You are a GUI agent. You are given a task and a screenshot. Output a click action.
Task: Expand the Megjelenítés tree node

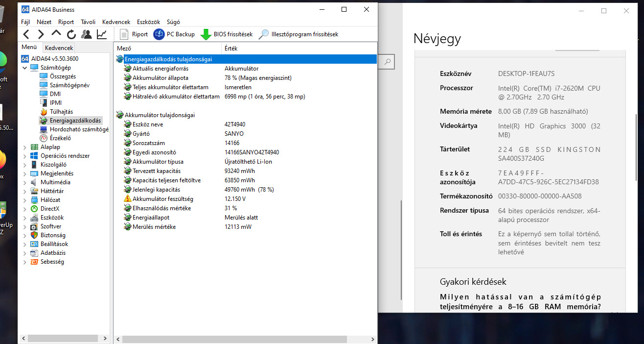(25, 173)
